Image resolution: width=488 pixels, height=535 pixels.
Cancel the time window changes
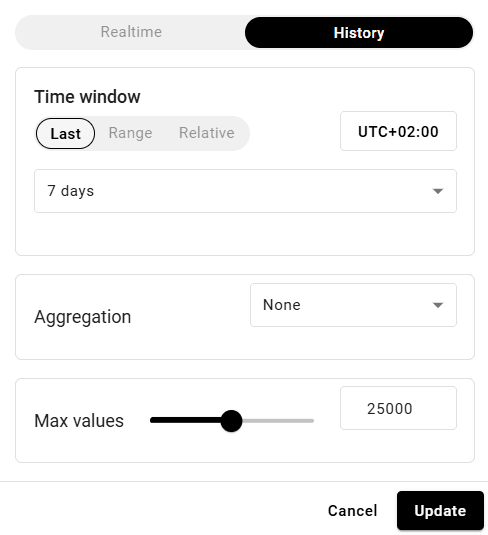(353, 511)
